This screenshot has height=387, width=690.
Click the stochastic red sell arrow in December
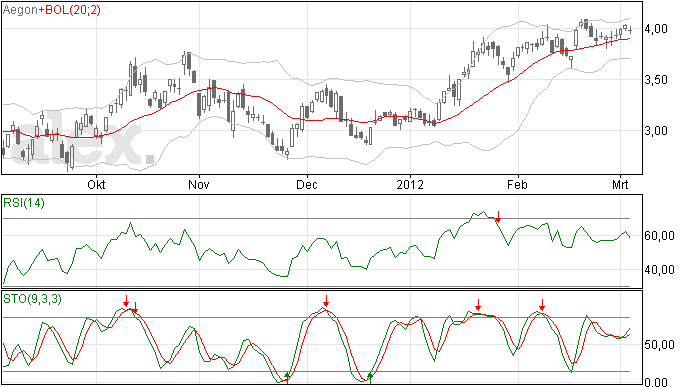tap(326, 301)
